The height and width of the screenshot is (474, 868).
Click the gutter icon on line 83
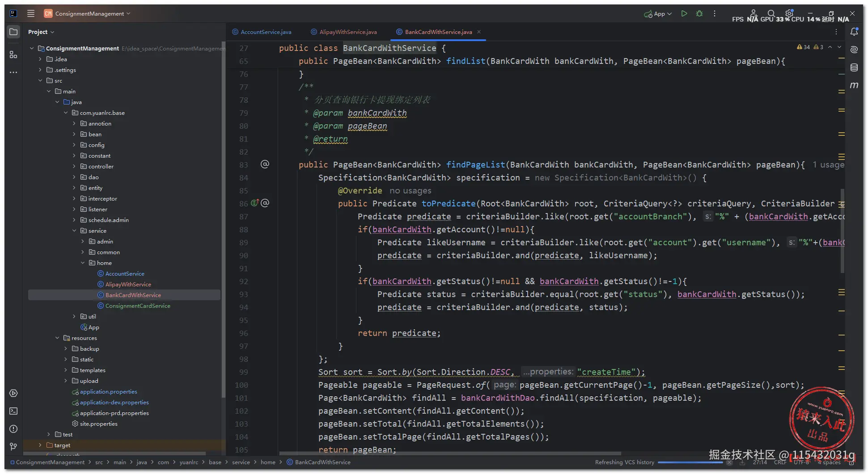[265, 164]
